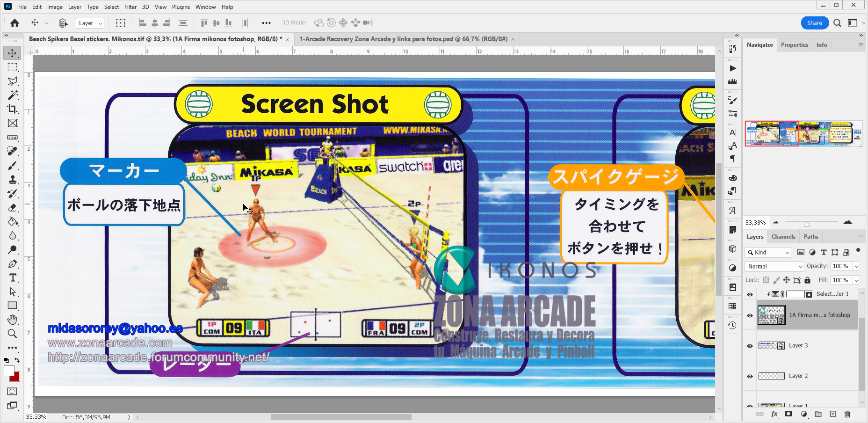Image resolution: width=868 pixels, height=423 pixels.
Task: Open the Filter menu
Action: pos(130,7)
